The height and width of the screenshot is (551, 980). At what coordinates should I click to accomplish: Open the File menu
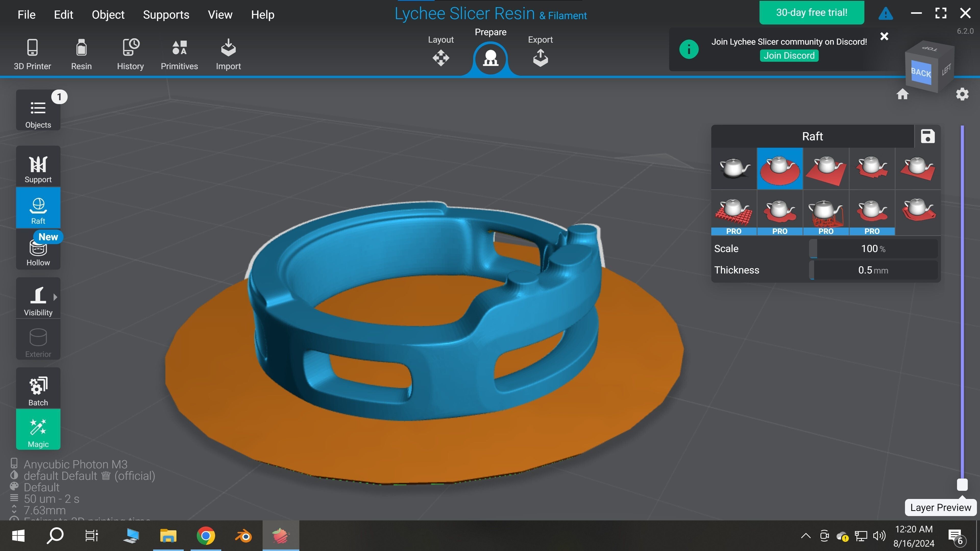click(x=26, y=15)
